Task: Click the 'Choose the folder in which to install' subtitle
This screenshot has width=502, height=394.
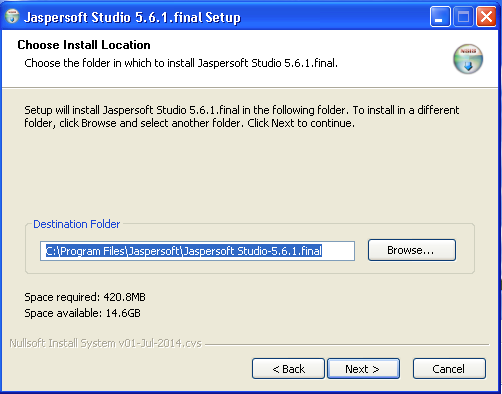Action: pyautogui.click(x=181, y=63)
